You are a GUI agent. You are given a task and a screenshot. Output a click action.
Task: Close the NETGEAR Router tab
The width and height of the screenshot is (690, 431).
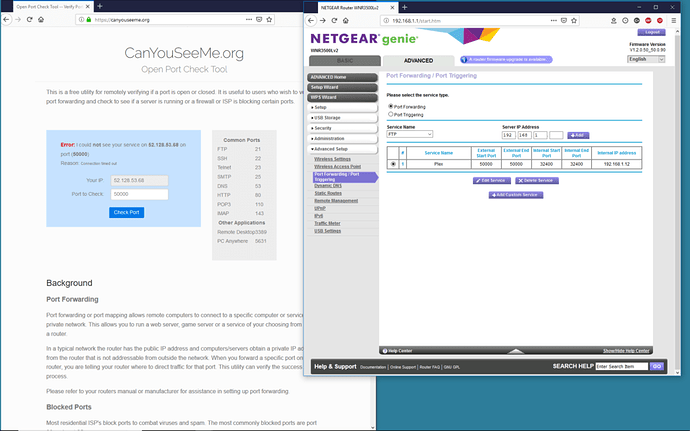tap(391, 7)
